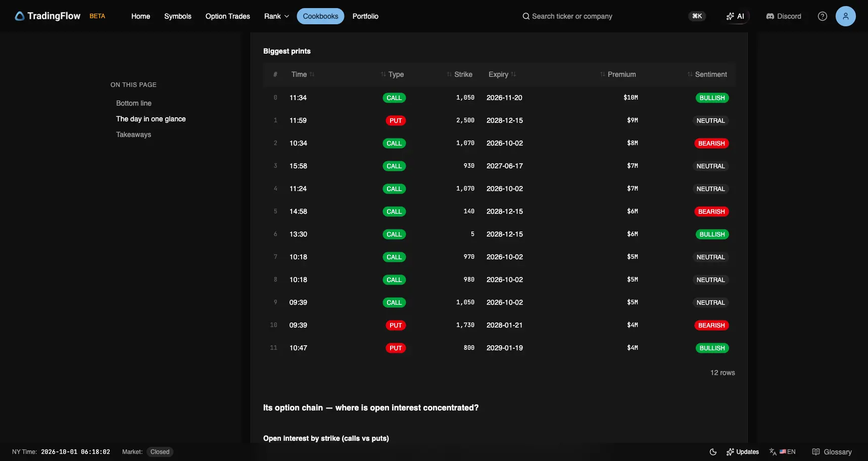Viewport: 868px width, 461px height.
Task: Open the AI assistant sparkle button
Action: pos(735,16)
